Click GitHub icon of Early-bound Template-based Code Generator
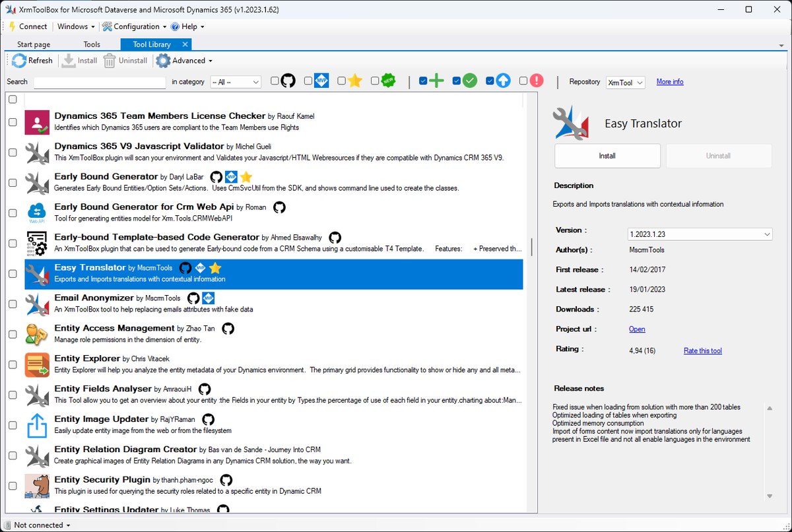 (335, 238)
